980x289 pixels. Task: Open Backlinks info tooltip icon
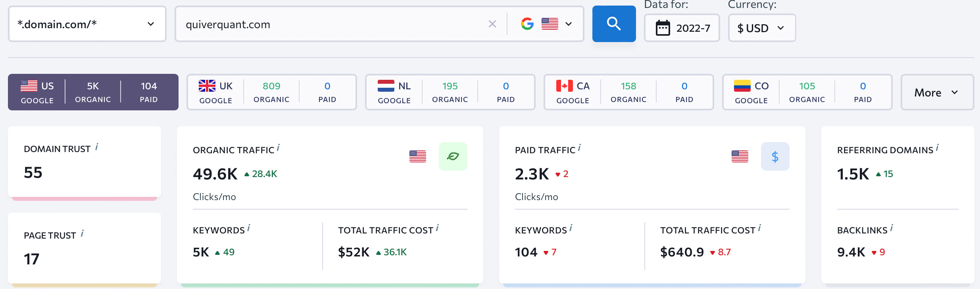coord(891,228)
